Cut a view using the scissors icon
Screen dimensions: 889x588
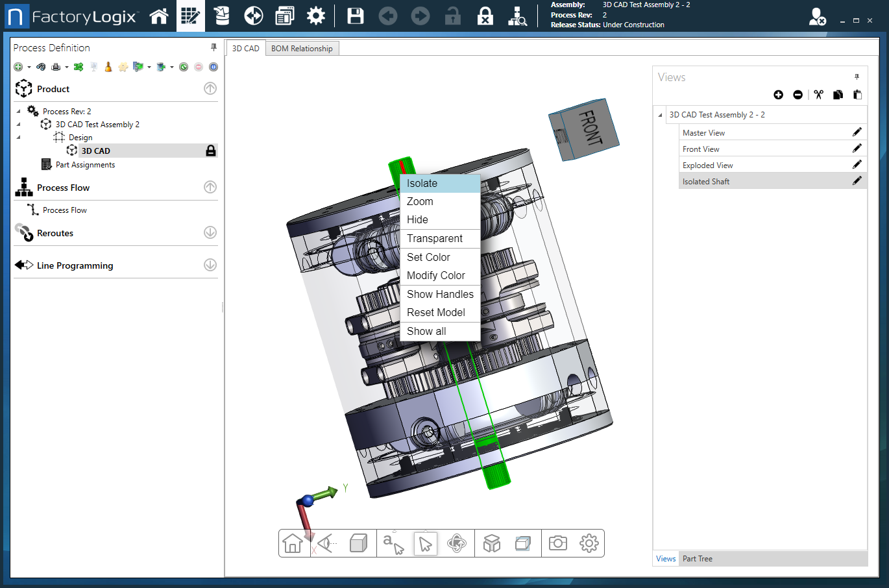click(x=818, y=95)
